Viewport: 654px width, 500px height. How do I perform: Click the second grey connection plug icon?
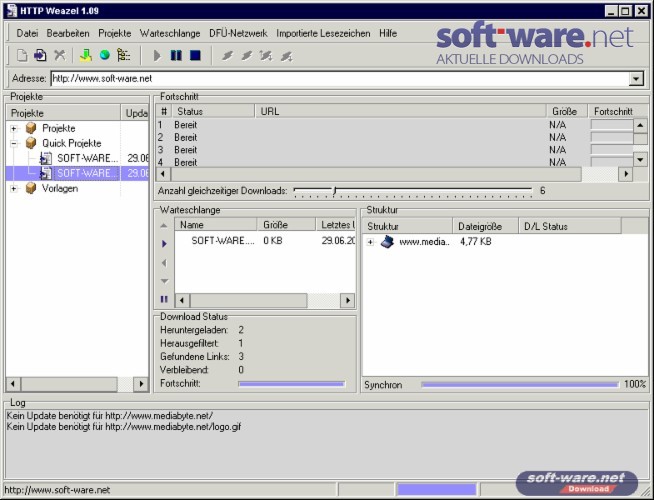[247, 55]
